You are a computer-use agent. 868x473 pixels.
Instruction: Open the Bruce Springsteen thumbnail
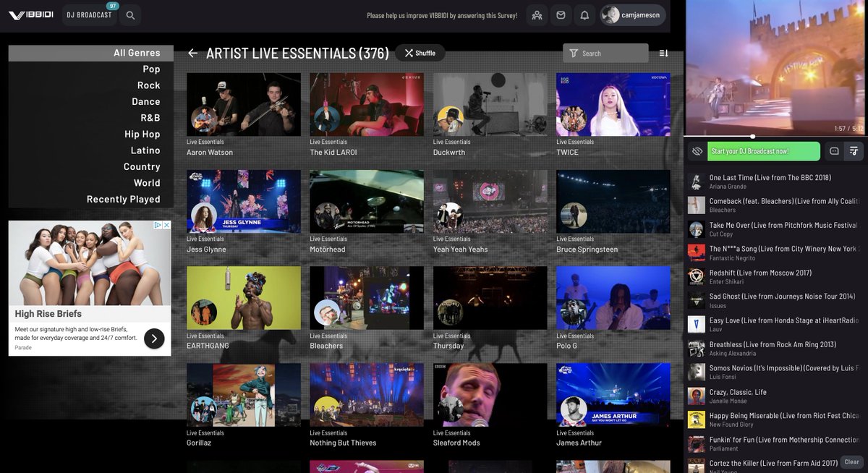pos(613,201)
